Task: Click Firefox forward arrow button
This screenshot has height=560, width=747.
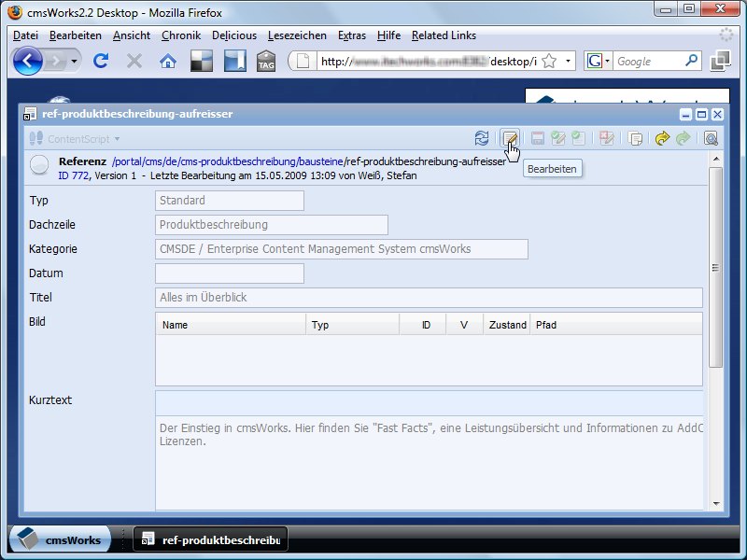Action: tap(56, 61)
